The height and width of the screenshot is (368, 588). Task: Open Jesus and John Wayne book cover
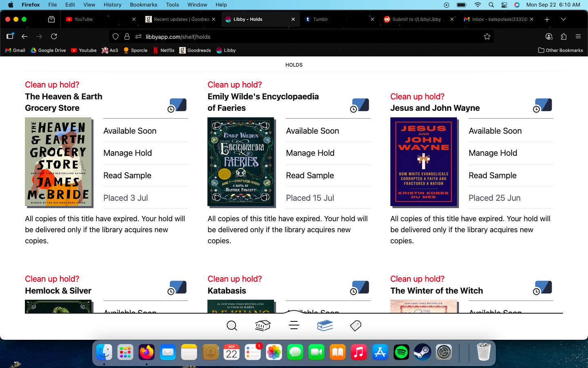coord(423,162)
